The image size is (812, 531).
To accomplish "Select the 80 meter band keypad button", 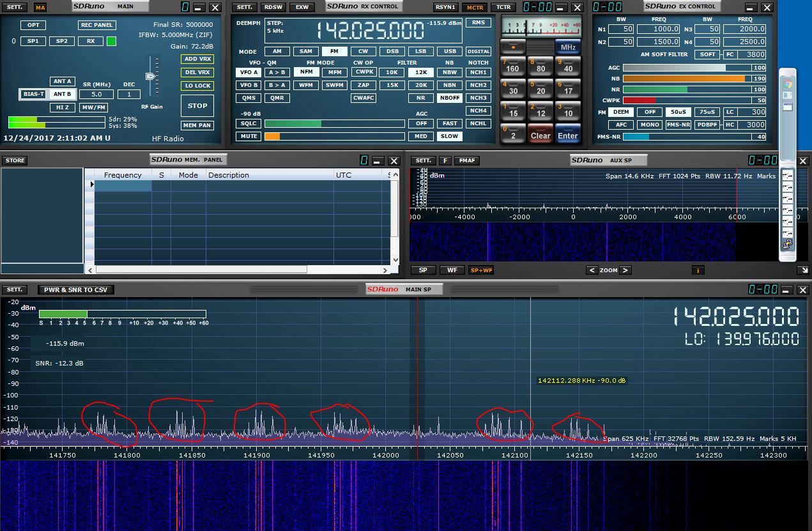I will tap(540, 66).
